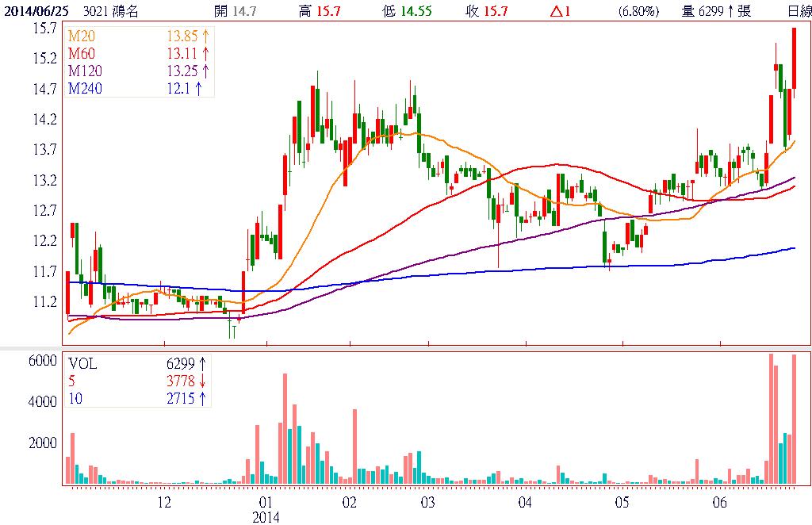The width and height of the screenshot is (812, 525).
Task: Select the M20 moving average legend label
Action: [x=80, y=37]
